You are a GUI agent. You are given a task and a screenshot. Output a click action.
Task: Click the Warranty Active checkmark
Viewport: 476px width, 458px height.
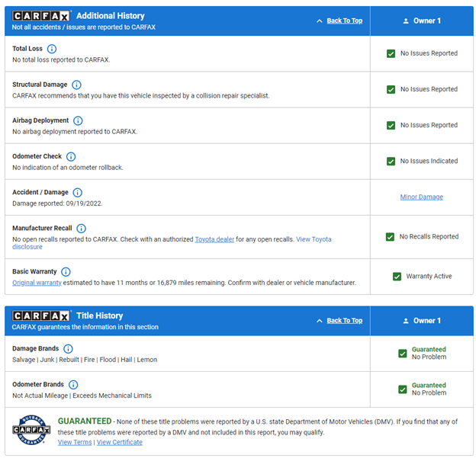coord(397,277)
